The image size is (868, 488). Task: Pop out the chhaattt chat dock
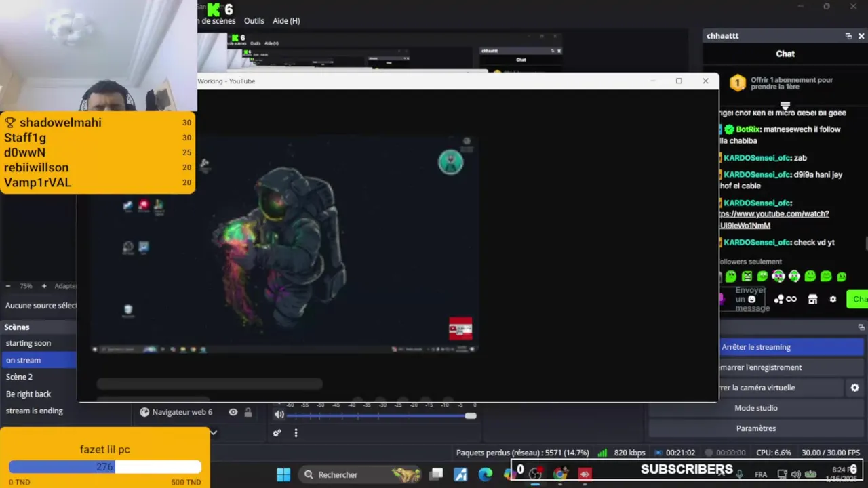[848, 36]
